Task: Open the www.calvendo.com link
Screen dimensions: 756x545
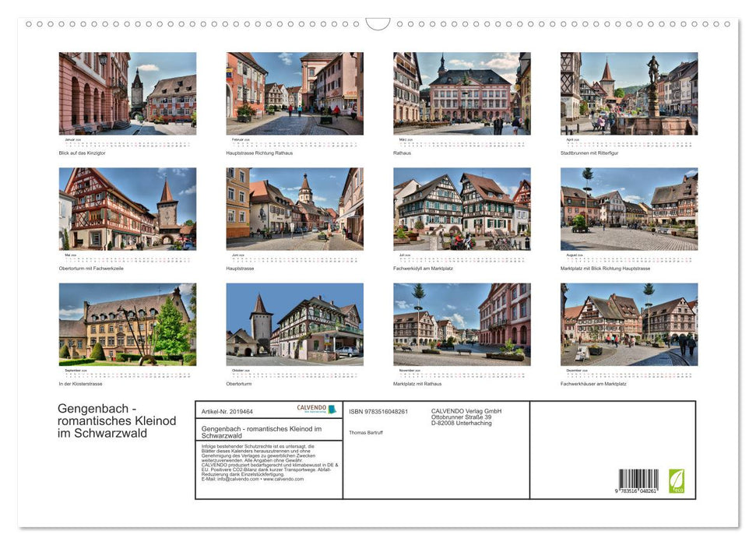Action: click(283, 479)
